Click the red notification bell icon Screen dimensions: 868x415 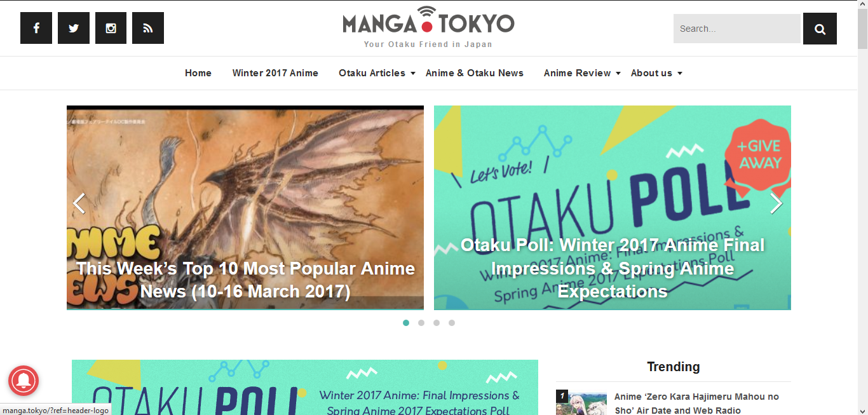point(24,380)
